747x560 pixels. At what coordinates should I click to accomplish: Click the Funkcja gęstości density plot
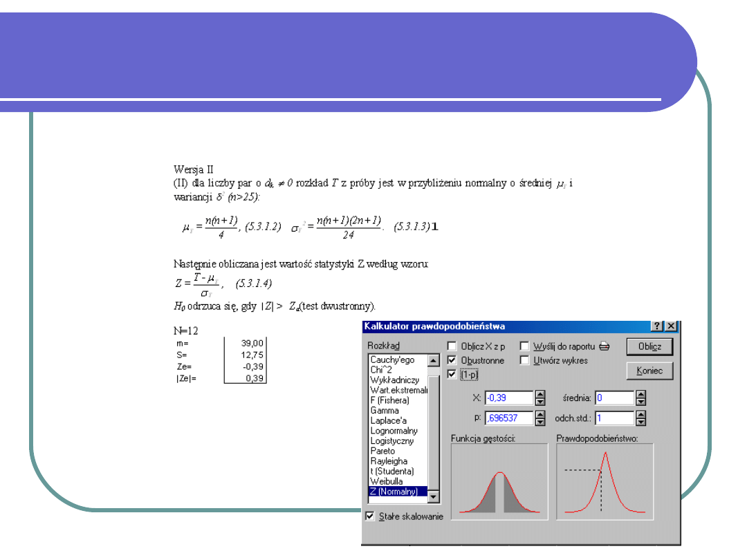(x=499, y=481)
